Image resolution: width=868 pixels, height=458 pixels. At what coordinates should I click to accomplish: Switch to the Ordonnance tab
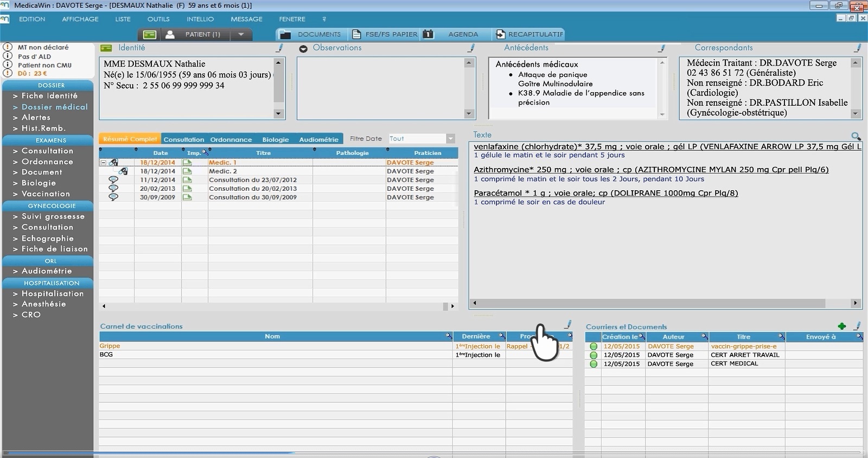(231, 139)
